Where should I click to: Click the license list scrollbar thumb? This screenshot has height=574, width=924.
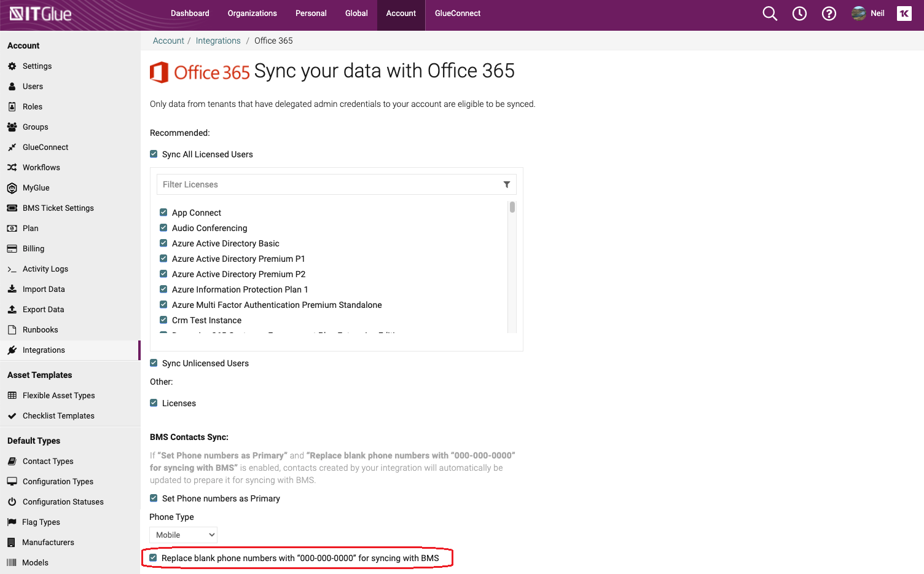pyautogui.click(x=512, y=207)
